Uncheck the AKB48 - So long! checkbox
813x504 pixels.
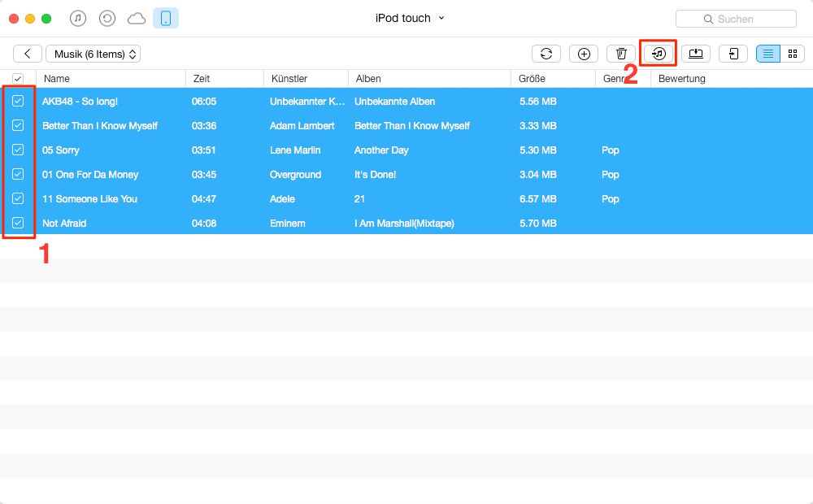[x=18, y=101]
